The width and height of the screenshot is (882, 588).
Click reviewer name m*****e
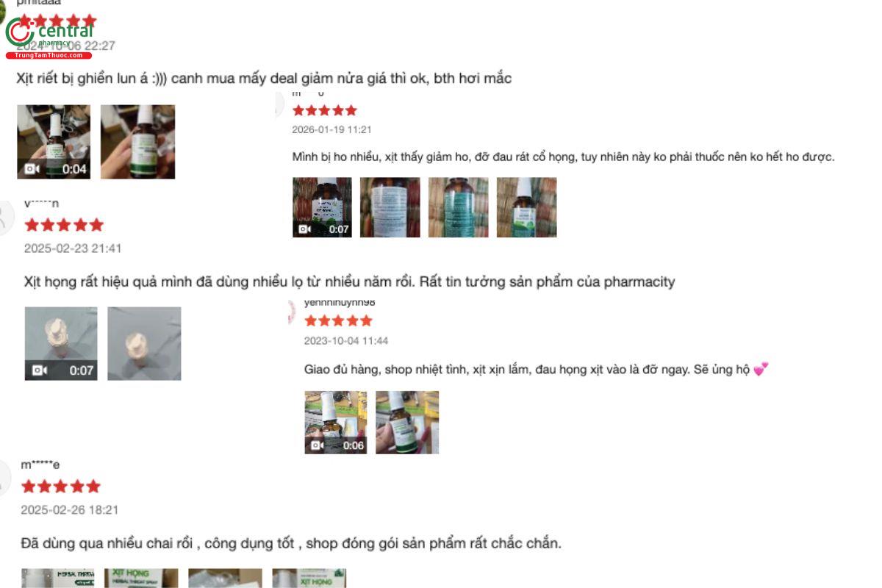point(40,465)
